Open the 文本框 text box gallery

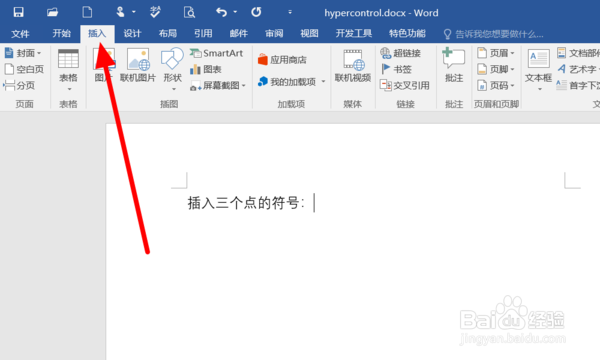pyautogui.click(x=538, y=70)
